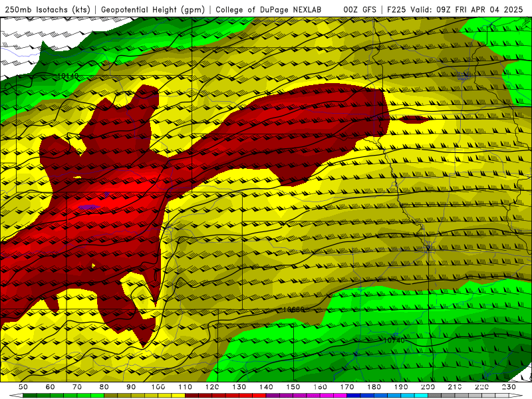Click the 130 knot colorbar label
Screen dimensions: 532x399
point(239,387)
